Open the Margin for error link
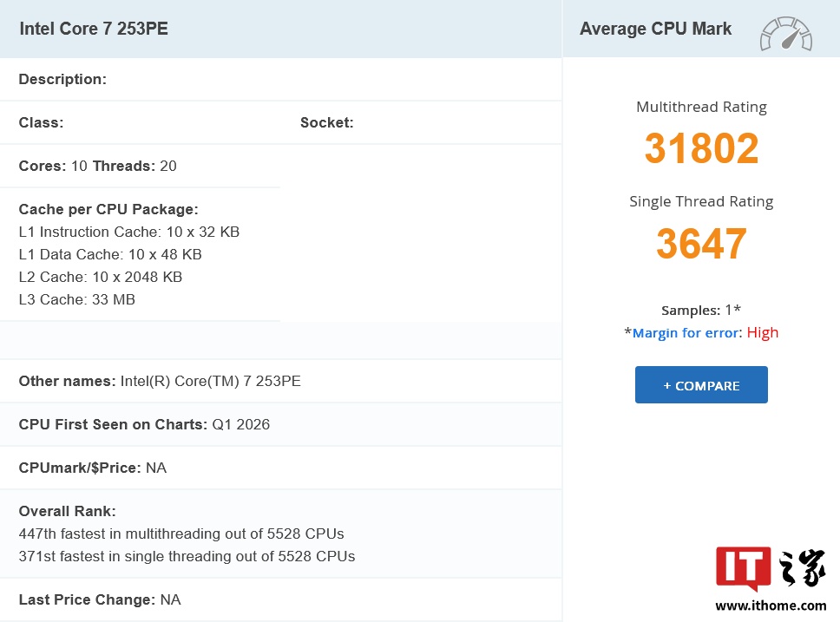The width and height of the screenshot is (840, 622). click(686, 333)
